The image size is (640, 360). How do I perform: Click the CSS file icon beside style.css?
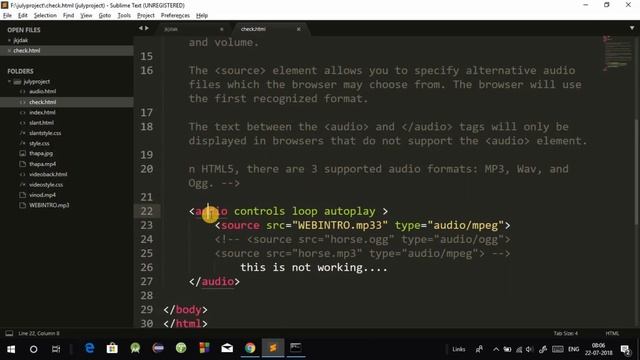point(22,143)
